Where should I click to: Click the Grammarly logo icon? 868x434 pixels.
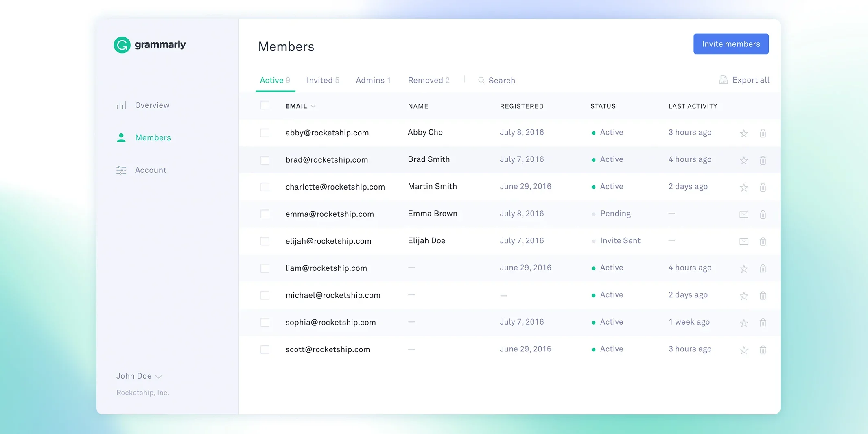[122, 45]
